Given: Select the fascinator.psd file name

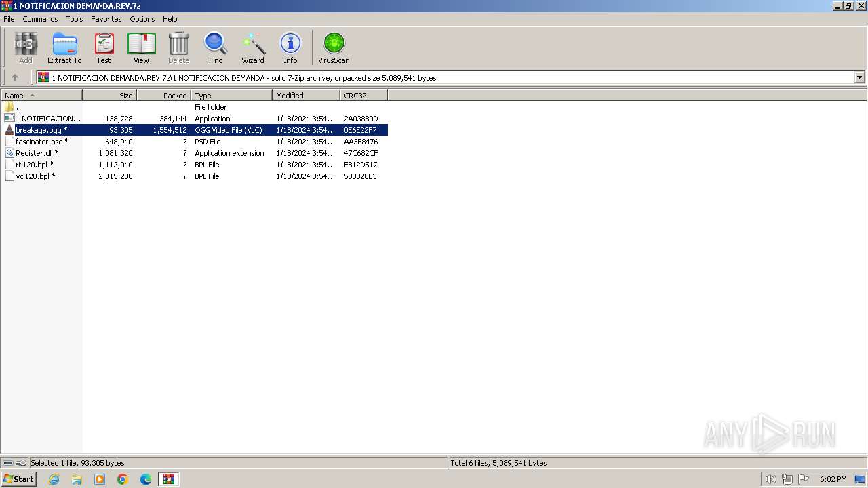Looking at the screenshot, I should [x=42, y=142].
